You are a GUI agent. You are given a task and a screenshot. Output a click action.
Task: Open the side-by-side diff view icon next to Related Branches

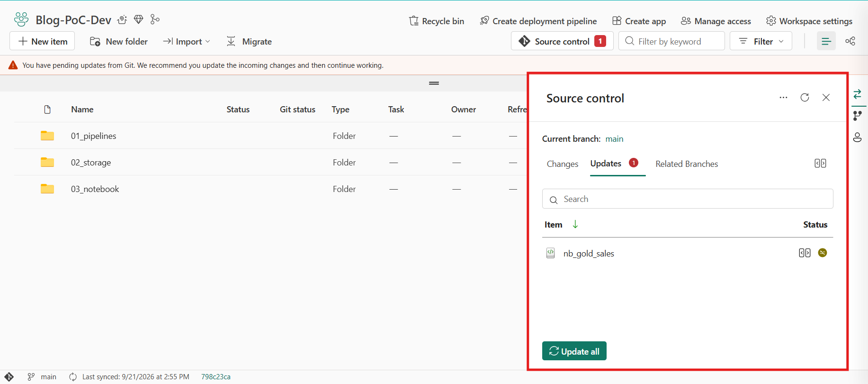click(820, 164)
